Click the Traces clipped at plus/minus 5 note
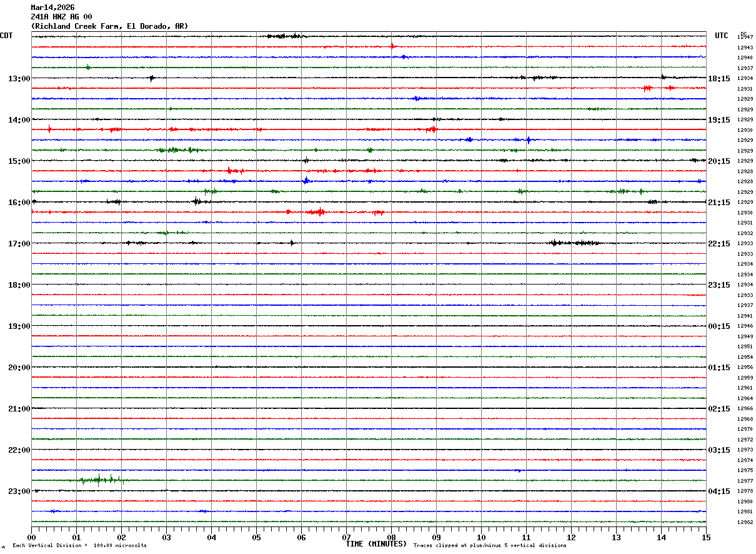The height and width of the screenshot is (554, 756). click(x=490, y=546)
